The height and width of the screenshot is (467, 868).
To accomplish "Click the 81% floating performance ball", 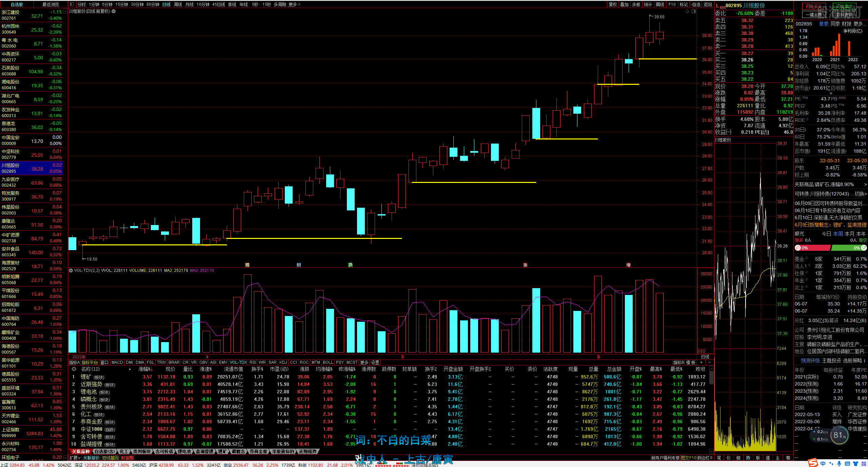I will [840, 435].
